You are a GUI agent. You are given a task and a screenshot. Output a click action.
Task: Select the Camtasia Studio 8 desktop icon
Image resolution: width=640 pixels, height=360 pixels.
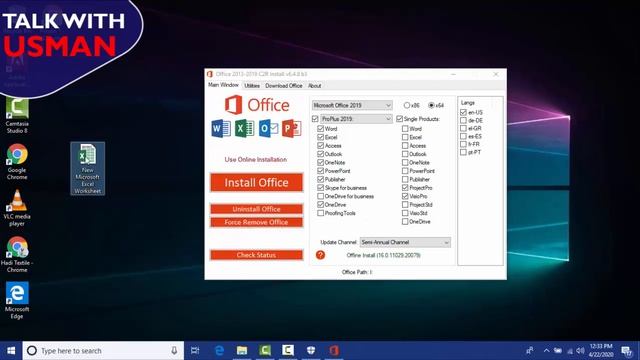pyautogui.click(x=17, y=116)
